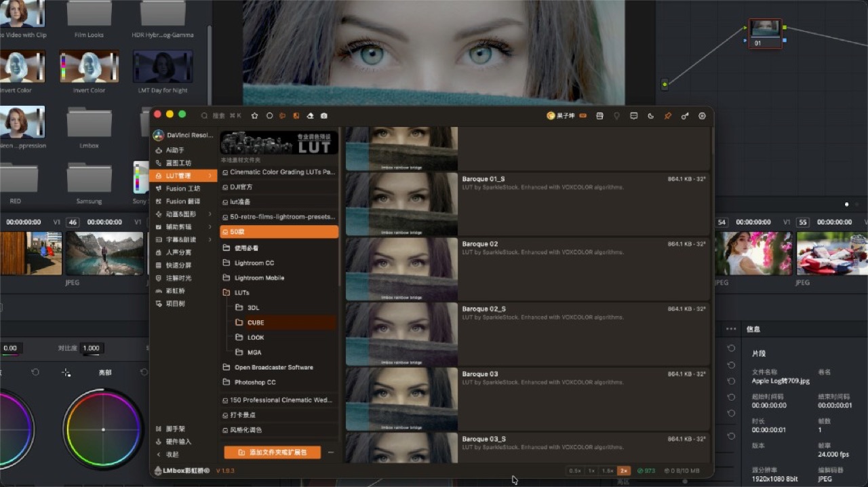Image resolution: width=868 pixels, height=487 pixels.
Task: Reset the 亮部 color wheel in DaVinci
Action: pos(143,372)
